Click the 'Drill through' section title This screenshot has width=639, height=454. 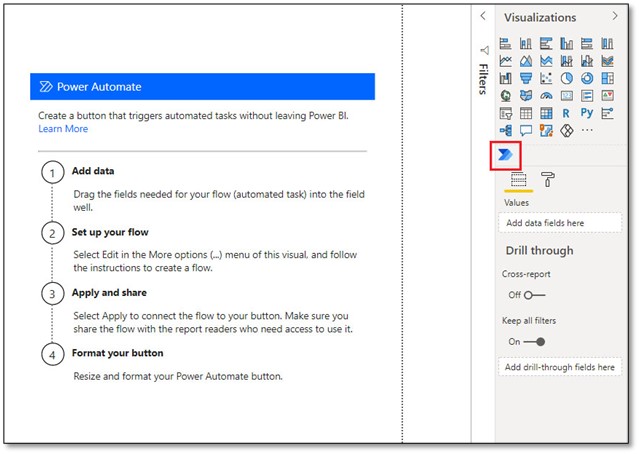[540, 250]
